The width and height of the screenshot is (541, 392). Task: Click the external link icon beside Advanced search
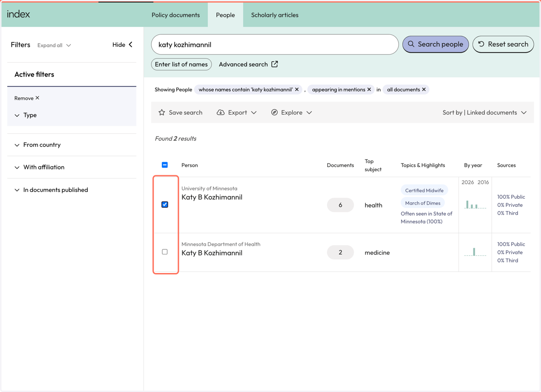point(275,64)
